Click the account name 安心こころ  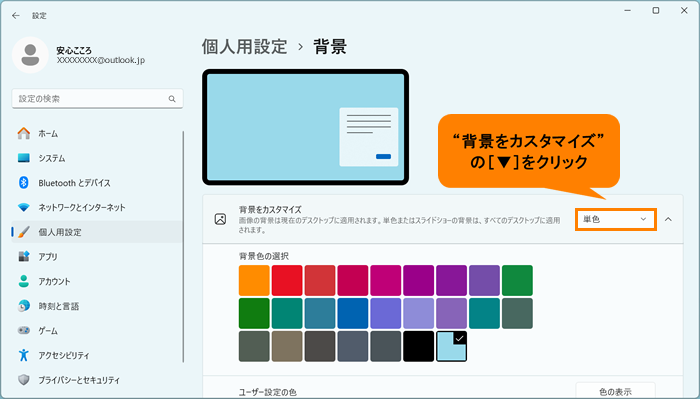(x=74, y=50)
